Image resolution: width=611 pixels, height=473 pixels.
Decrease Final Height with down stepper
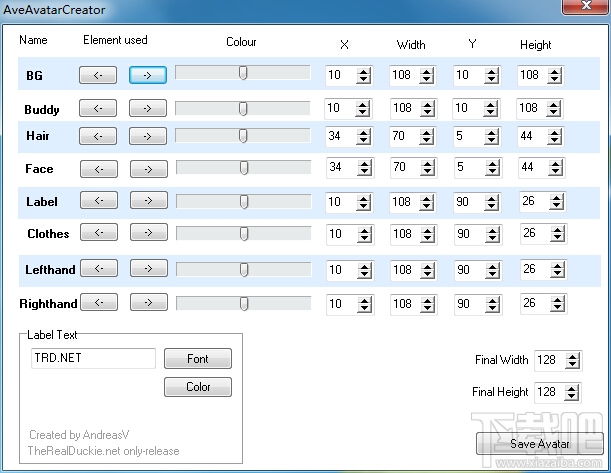tap(572, 396)
